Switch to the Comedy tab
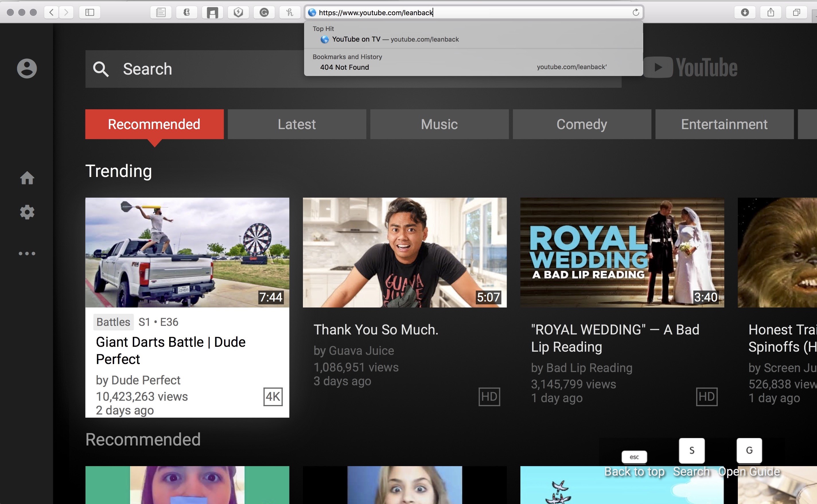The image size is (817, 504). coord(582,124)
